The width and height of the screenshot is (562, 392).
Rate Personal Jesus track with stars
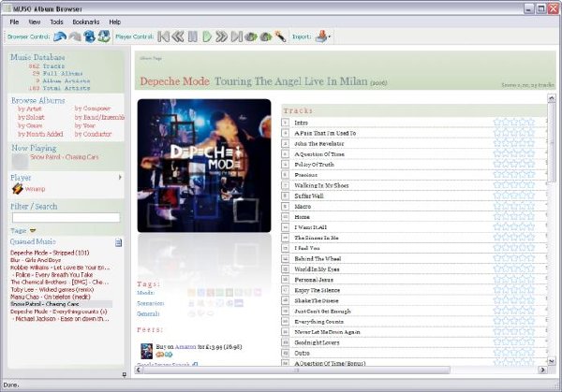point(514,280)
